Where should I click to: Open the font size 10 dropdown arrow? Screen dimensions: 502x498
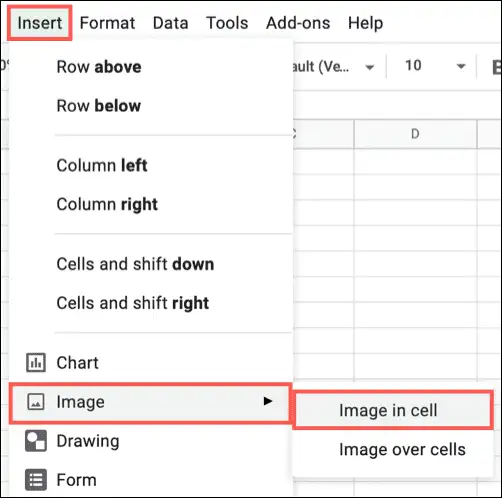click(x=461, y=66)
